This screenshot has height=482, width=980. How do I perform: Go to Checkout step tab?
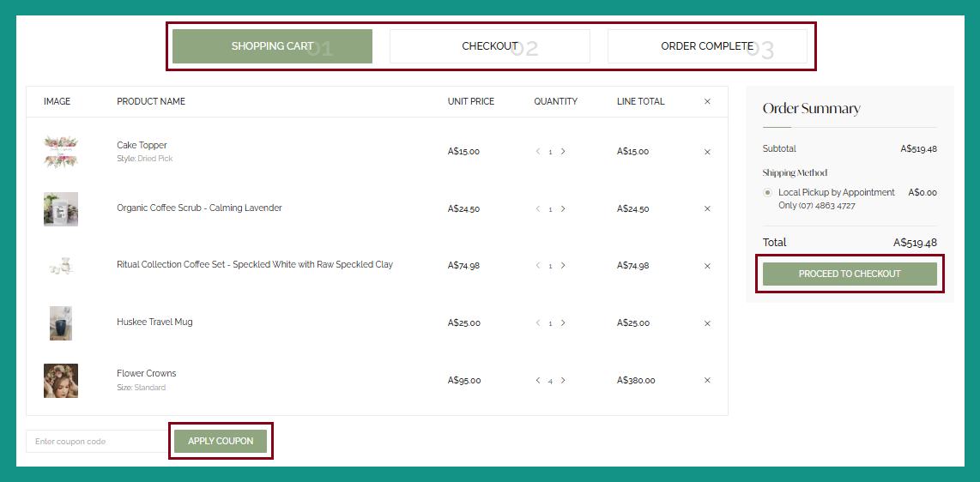tap(490, 46)
